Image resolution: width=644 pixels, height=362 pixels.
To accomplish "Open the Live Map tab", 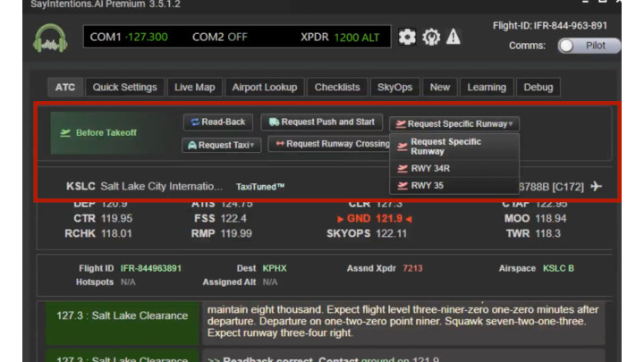I will (194, 88).
